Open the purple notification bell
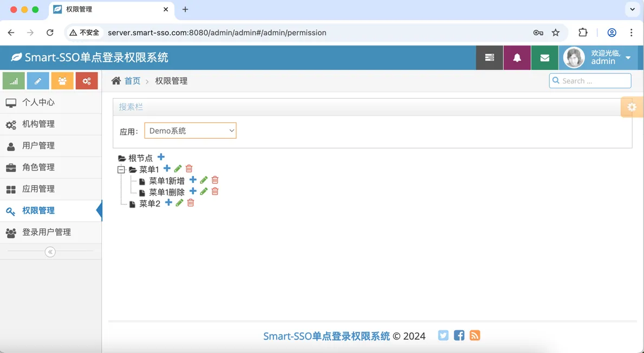Image resolution: width=644 pixels, height=353 pixels. (517, 57)
